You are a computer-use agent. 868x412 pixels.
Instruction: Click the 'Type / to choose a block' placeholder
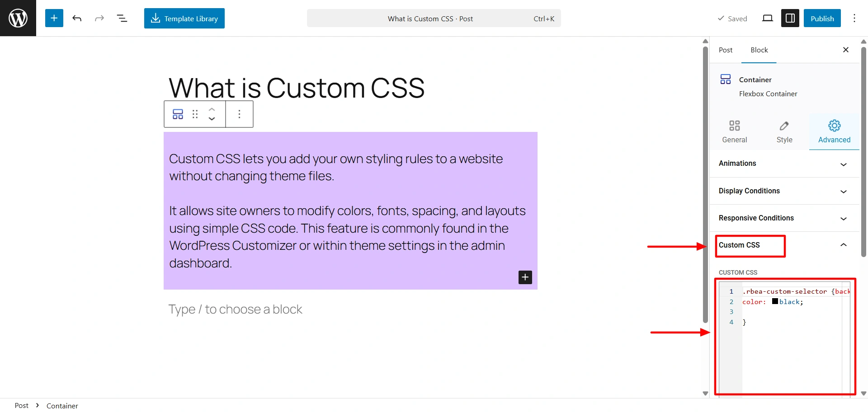235,309
